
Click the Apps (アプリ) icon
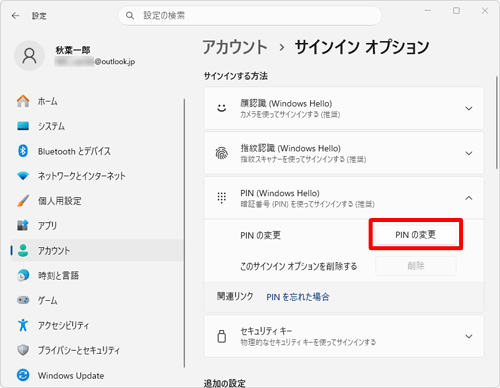pyautogui.click(x=23, y=226)
